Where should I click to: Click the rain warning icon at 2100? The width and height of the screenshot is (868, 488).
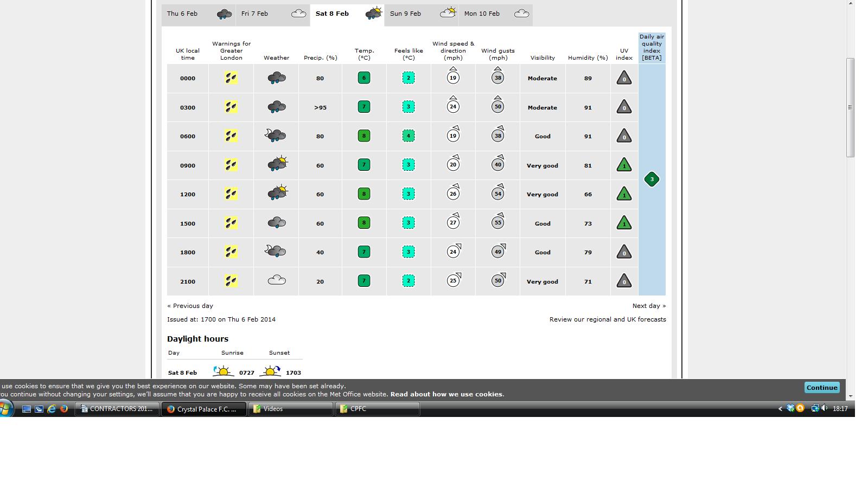coord(231,281)
